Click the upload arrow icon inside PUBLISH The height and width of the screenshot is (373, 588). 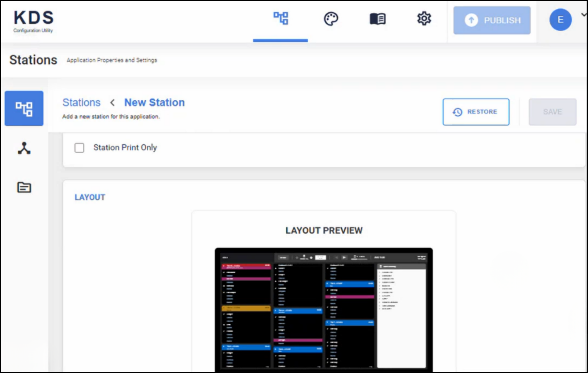[x=471, y=20]
